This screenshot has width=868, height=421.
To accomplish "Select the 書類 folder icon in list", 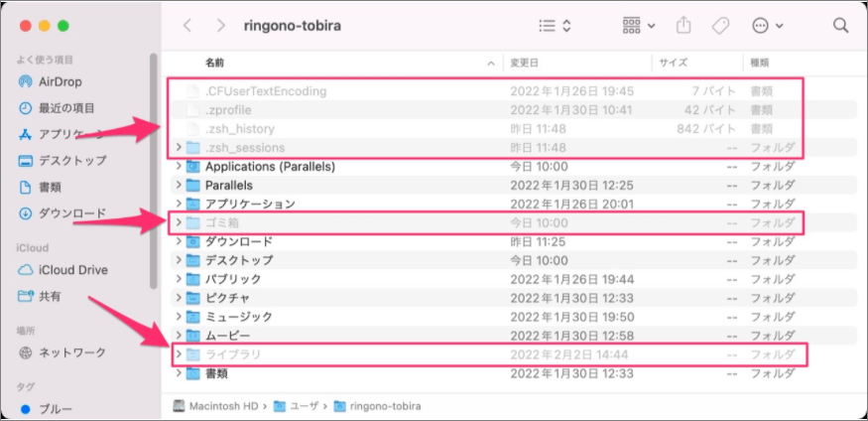I will pos(192,373).
